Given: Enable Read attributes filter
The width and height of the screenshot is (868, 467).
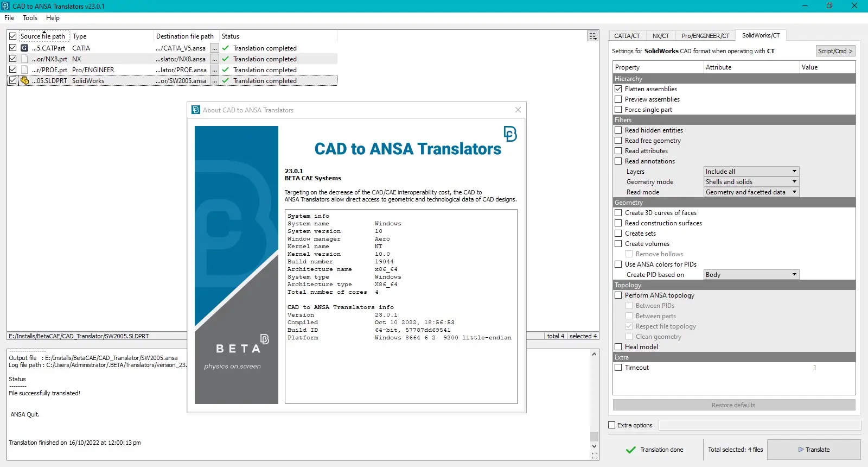Looking at the screenshot, I should (618, 150).
